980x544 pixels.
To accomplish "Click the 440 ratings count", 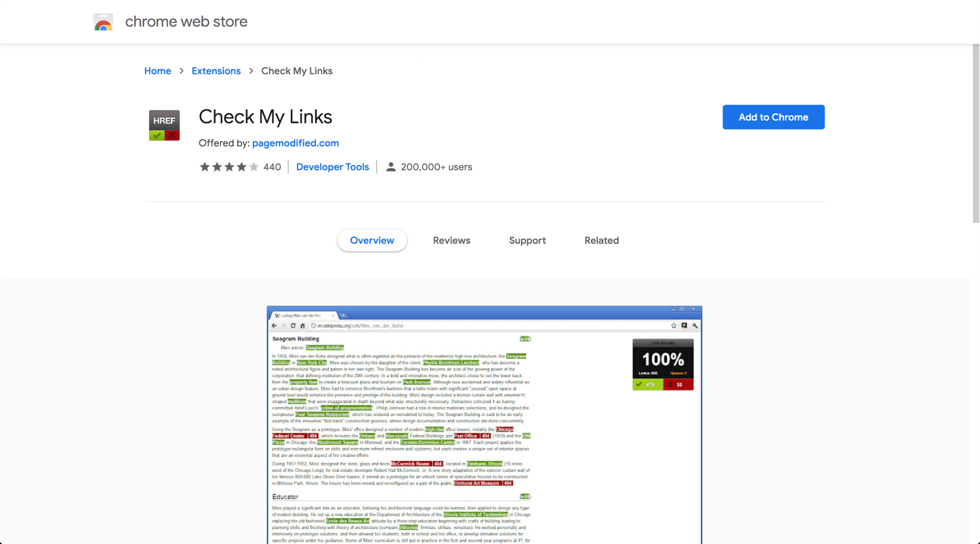I will click(272, 167).
